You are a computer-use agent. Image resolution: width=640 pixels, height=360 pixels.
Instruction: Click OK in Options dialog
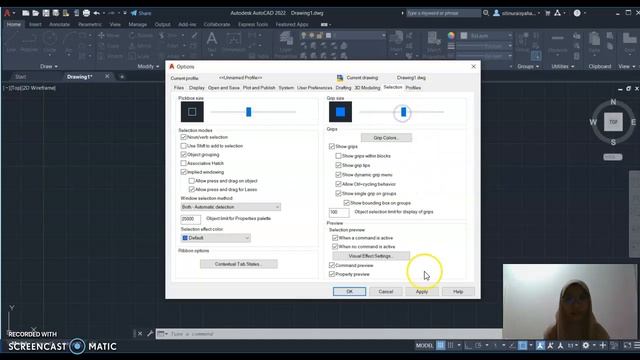coord(349,291)
